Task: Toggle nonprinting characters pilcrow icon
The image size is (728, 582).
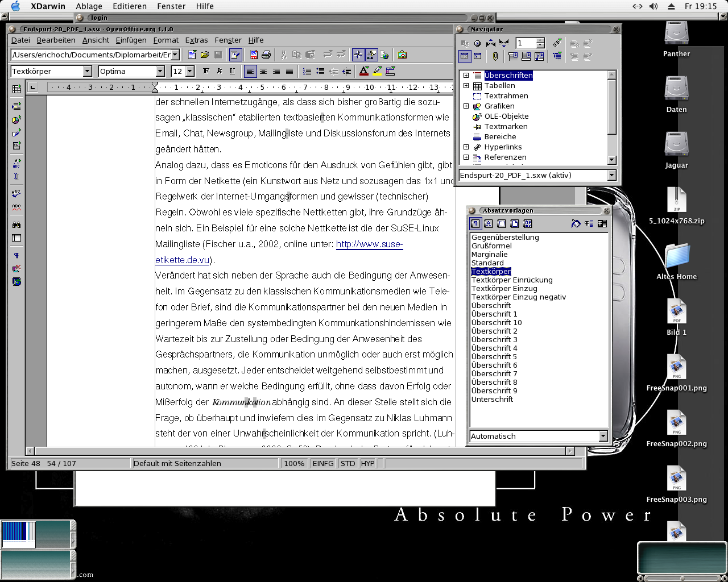Action: click(16, 256)
